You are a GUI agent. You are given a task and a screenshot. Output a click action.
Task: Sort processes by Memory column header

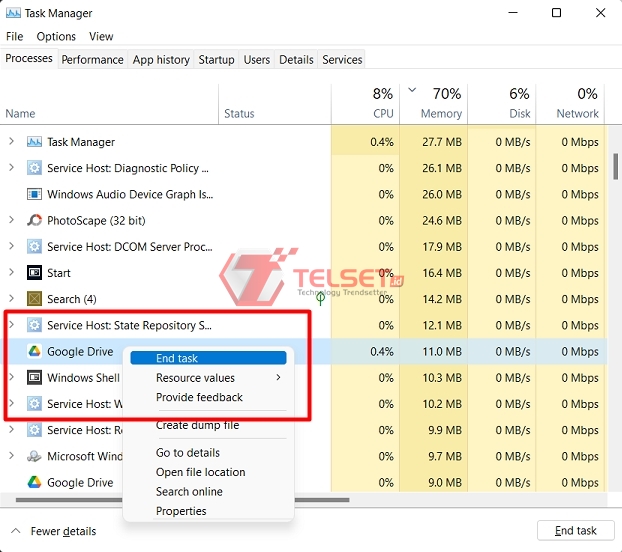click(x=441, y=113)
